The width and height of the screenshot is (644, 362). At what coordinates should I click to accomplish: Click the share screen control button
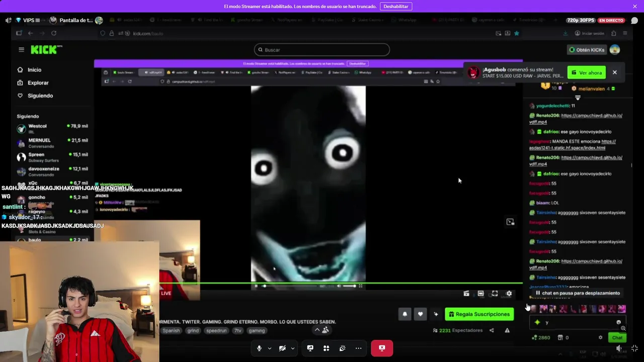(x=310, y=348)
